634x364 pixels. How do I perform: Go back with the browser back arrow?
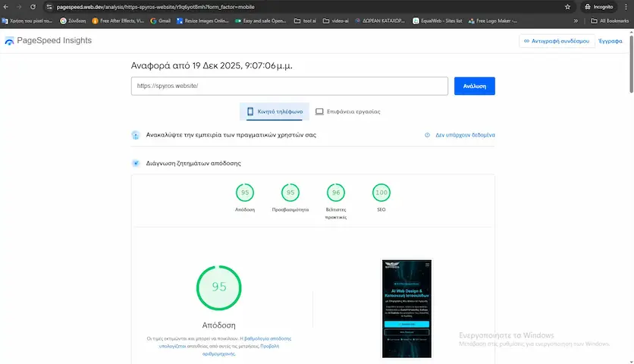[5, 7]
